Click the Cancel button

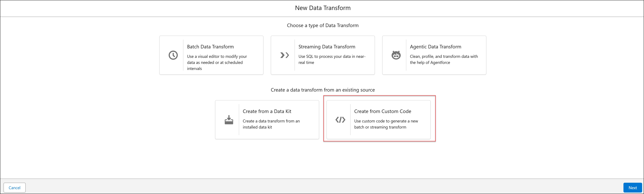14,188
